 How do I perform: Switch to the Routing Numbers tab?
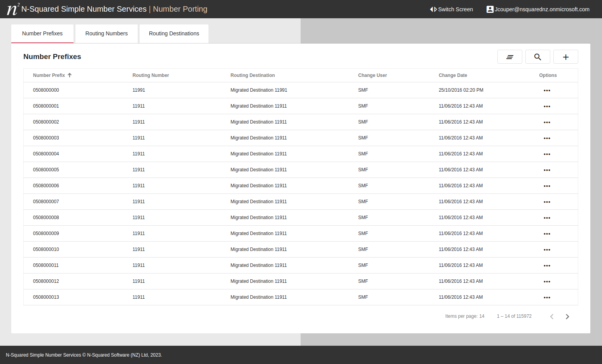pos(107,34)
